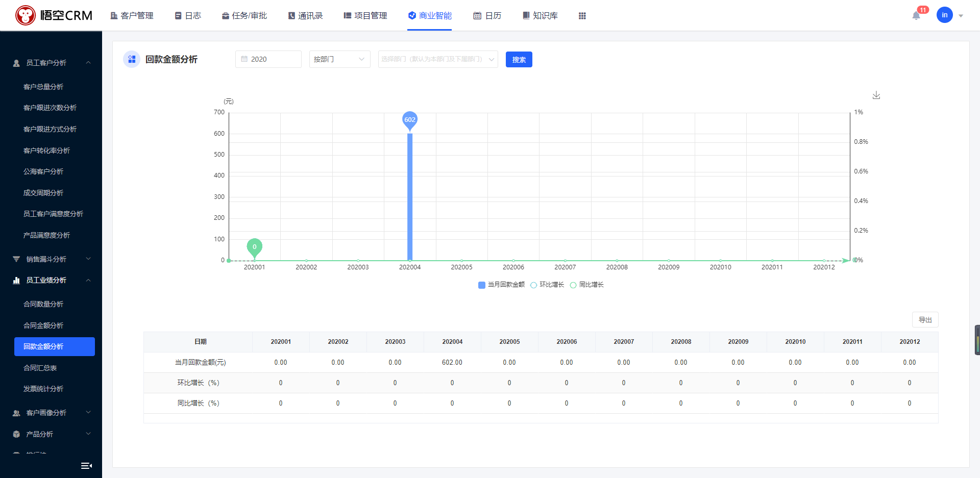Open 合同金额分析 in the sidebar
This screenshot has width=980, height=478.
coord(43,325)
